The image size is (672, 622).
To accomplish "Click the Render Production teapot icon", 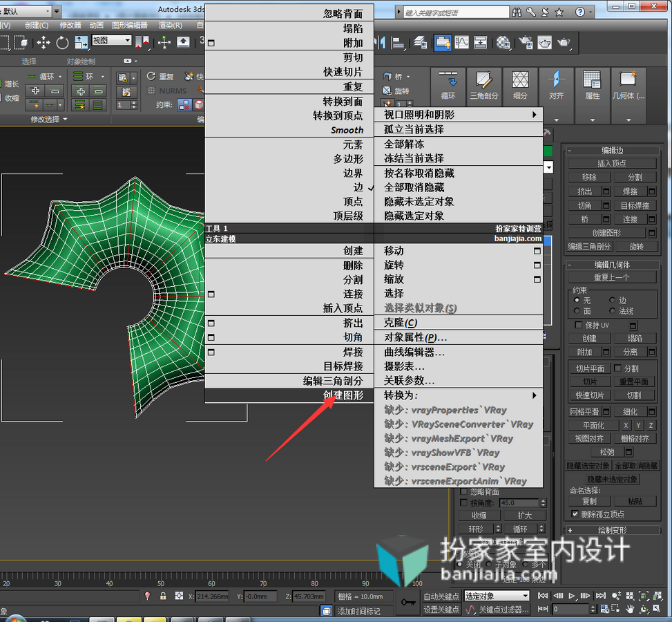I will [564, 42].
